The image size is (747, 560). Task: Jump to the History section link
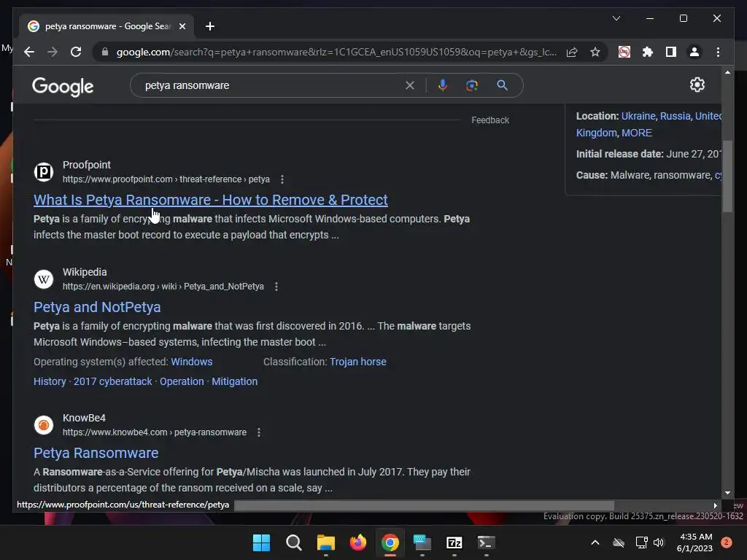(50, 381)
